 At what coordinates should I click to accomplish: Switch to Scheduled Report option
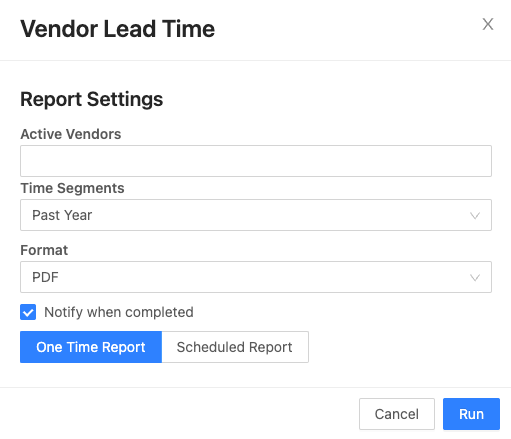(235, 347)
